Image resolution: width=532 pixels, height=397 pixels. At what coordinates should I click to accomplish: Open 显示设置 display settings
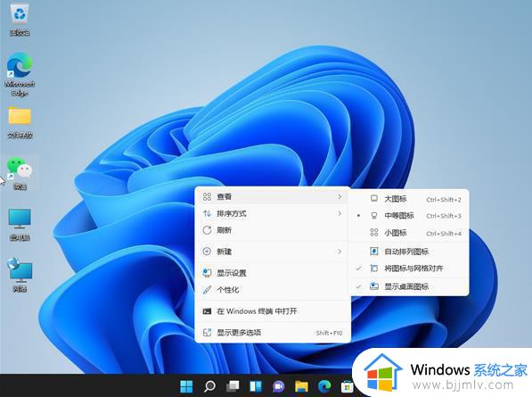click(273, 273)
